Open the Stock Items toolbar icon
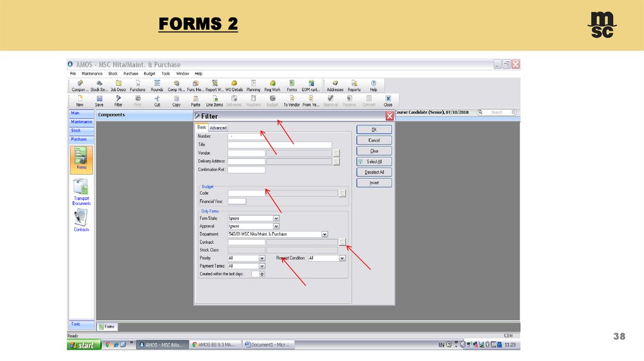 [99, 86]
